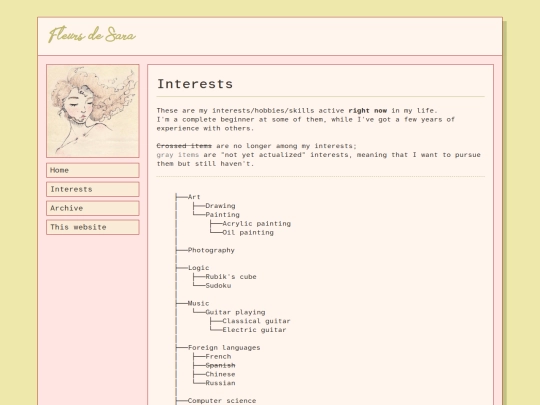
Task: Click the Fleurs de Sara site logo
Action: [92, 35]
